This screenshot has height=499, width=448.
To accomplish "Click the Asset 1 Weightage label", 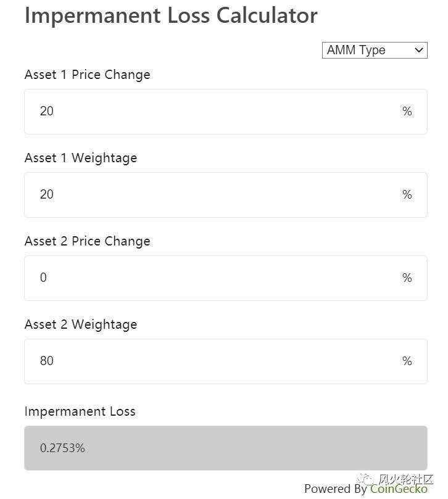I will 80,158.
